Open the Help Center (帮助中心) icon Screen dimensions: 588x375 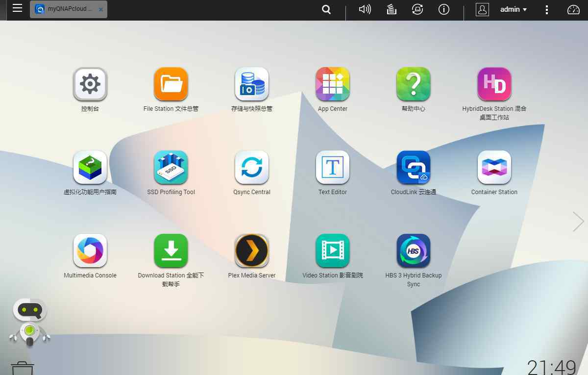click(414, 84)
